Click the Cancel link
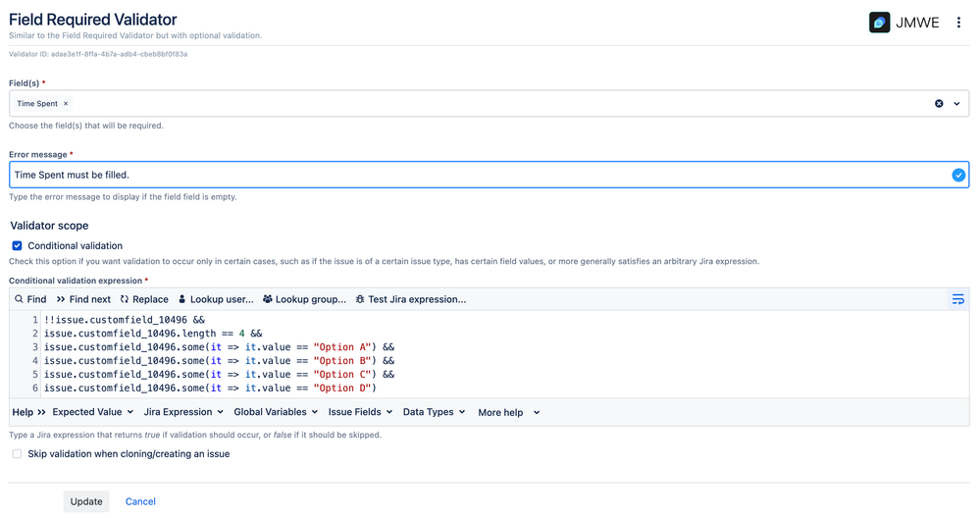 (x=140, y=501)
